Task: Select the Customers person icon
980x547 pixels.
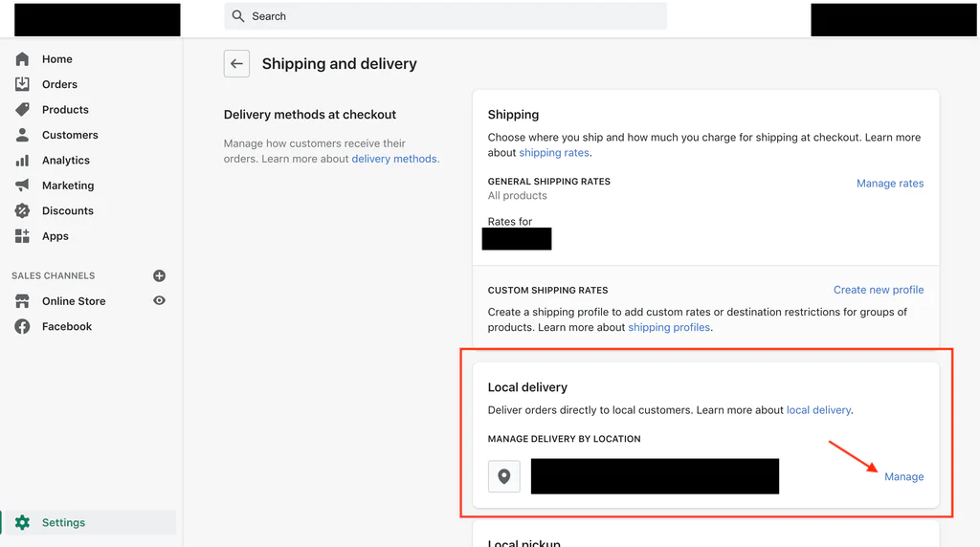Action: point(22,135)
